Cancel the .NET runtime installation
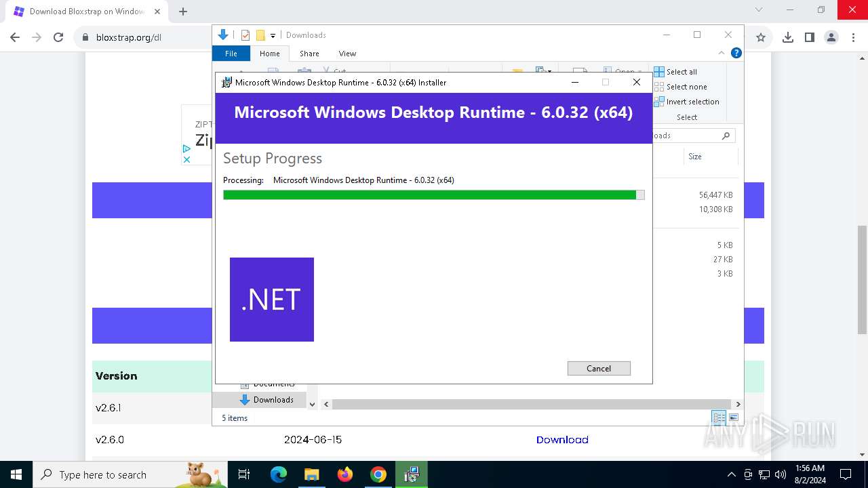Viewport: 868px width, 488px height. (599, 368)
